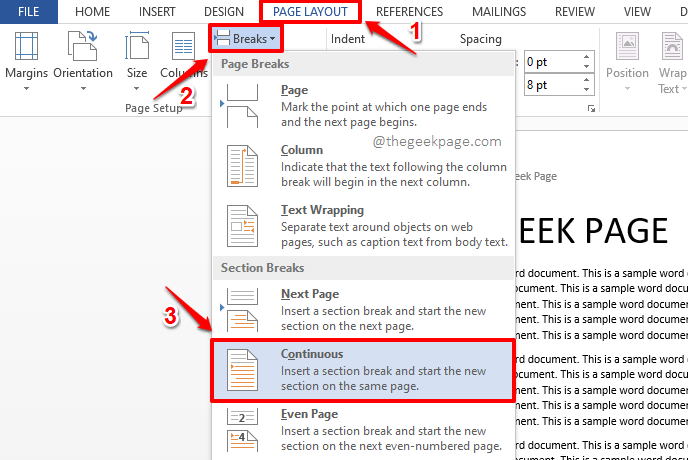Switch to the REFERENCES tab

coord(409,11)
